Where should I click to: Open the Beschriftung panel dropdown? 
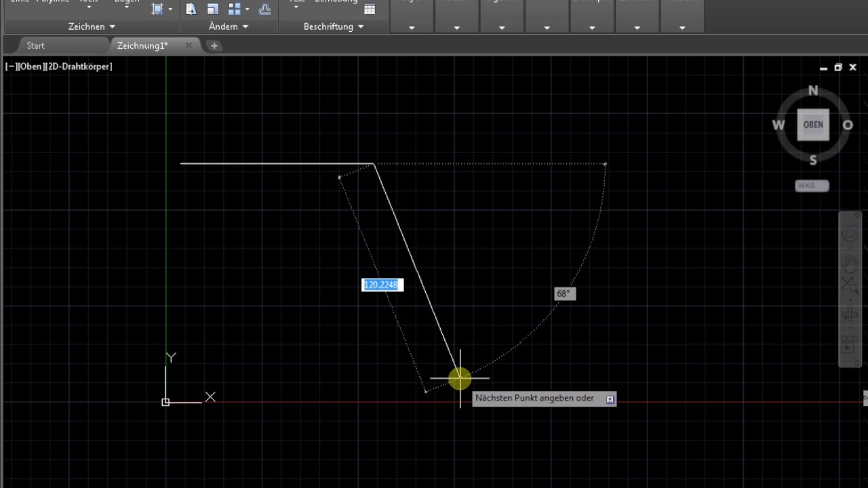click(334, 26)
